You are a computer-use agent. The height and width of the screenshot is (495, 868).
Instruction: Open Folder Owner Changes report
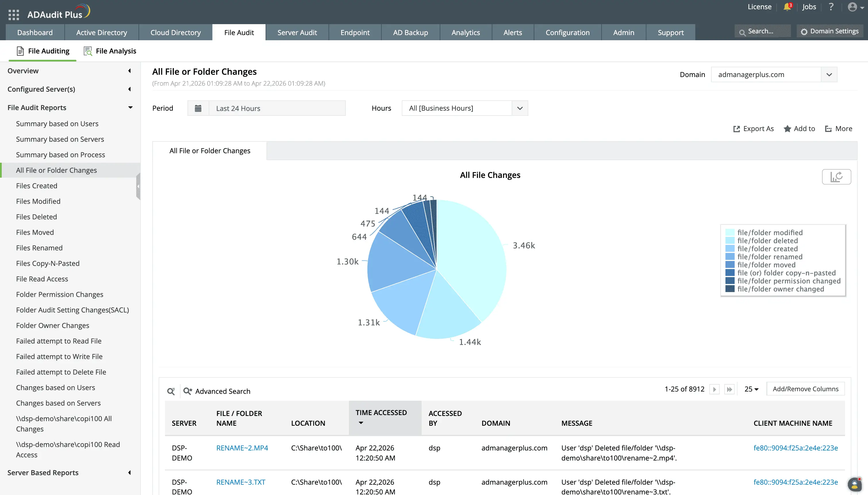(x=52, y=325)
